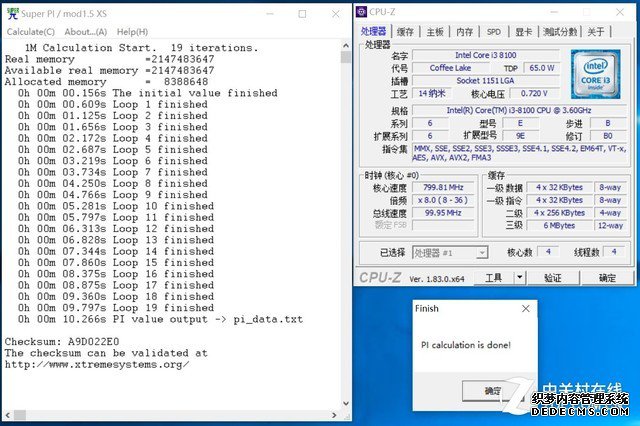Screen dimensions: 640x426
Task: Click the 名字 field showing Intel Core i3 8100
Action: [x=486, y=55]
